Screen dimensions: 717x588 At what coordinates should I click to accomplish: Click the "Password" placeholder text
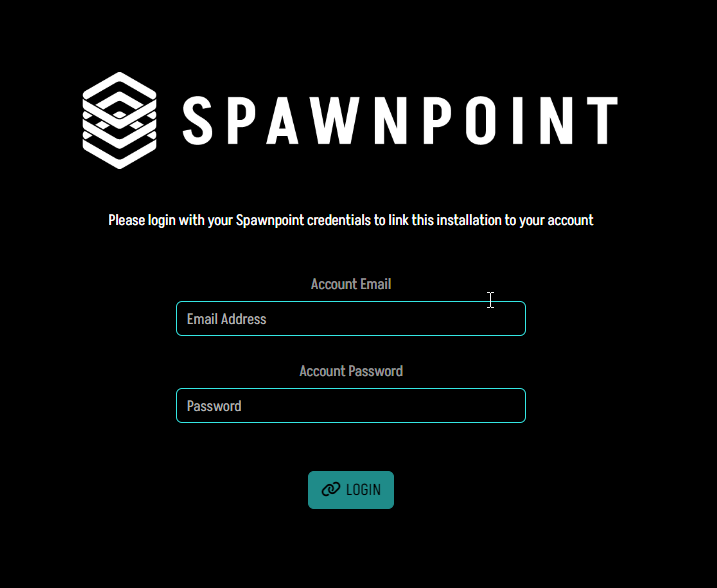[x=214, y=406]
